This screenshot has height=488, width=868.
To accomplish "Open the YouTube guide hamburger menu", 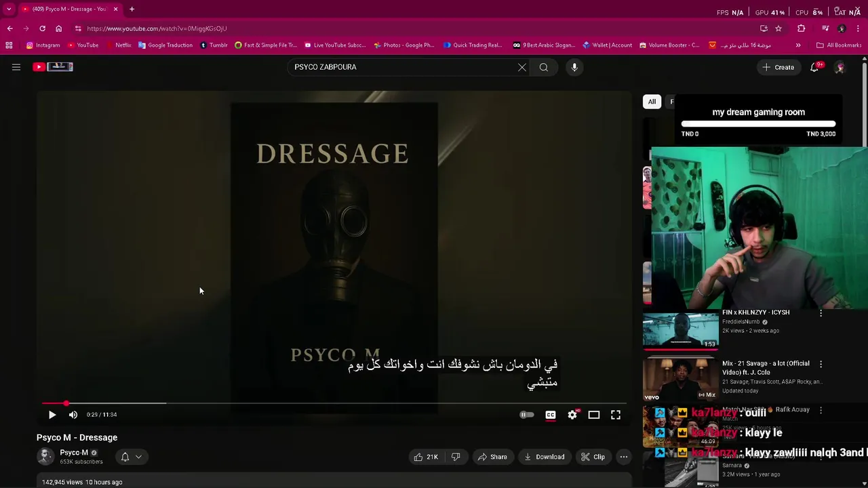I will point(16,67).
